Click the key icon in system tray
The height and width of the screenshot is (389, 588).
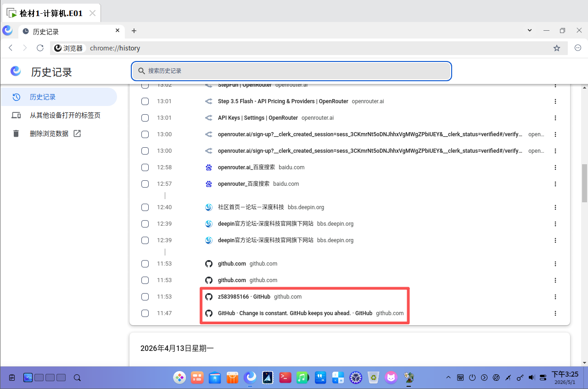click(520, 378)
